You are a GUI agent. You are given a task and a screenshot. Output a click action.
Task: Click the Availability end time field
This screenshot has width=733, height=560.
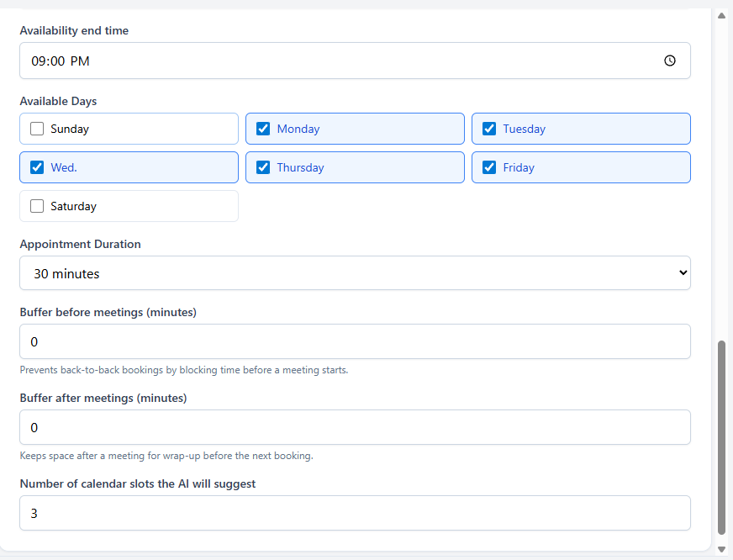(x=336, y=61)
